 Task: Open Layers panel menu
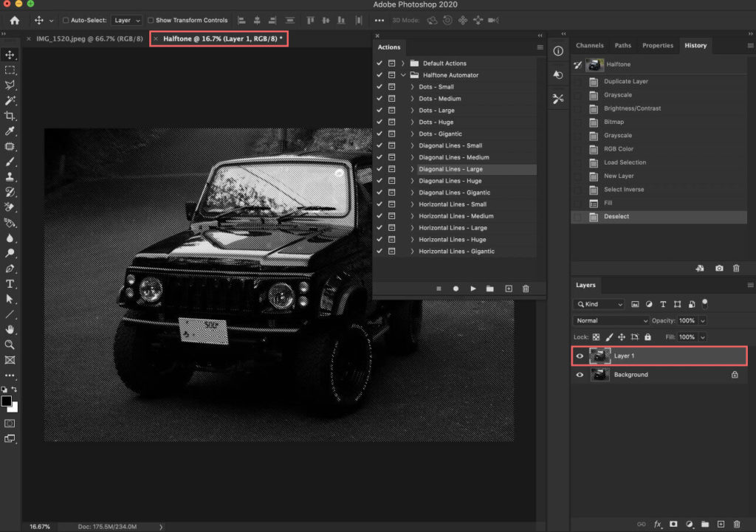coord(750,286)
